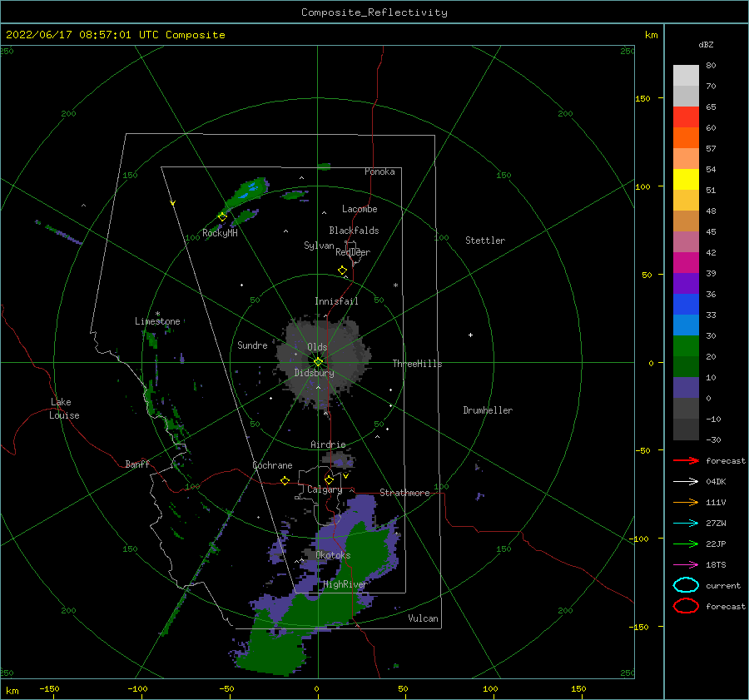Click the white 04DK arrow legend icon
Screen dimensions: 749x700
[x=686, y=482]
